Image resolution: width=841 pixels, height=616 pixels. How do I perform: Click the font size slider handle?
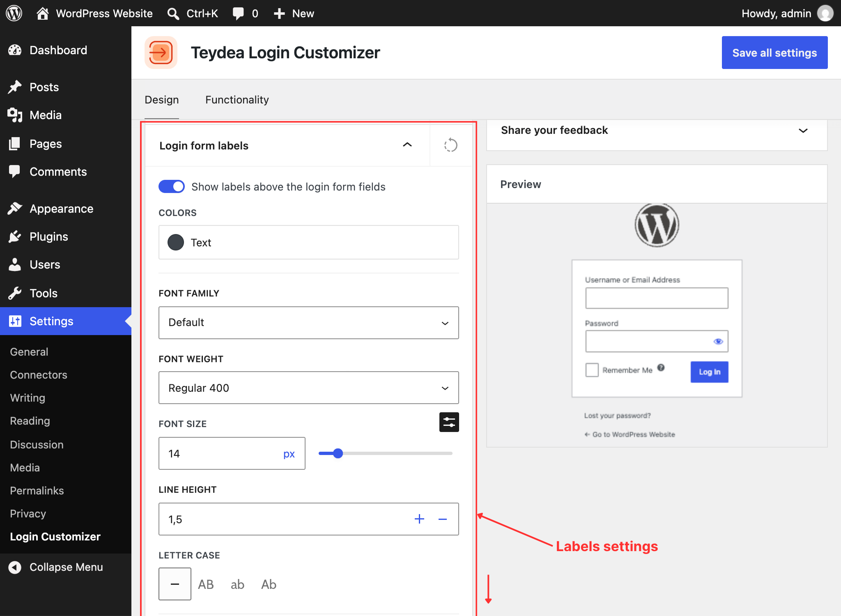[x=338, y=453]
